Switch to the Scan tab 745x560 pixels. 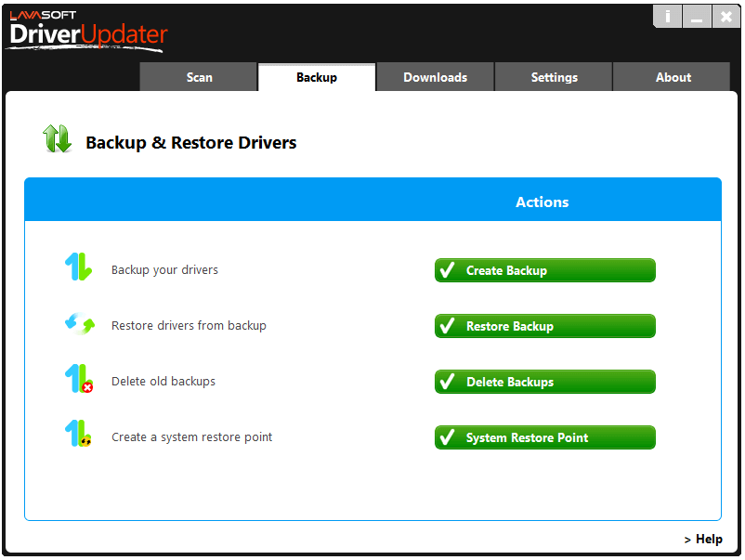coord(198,78)
